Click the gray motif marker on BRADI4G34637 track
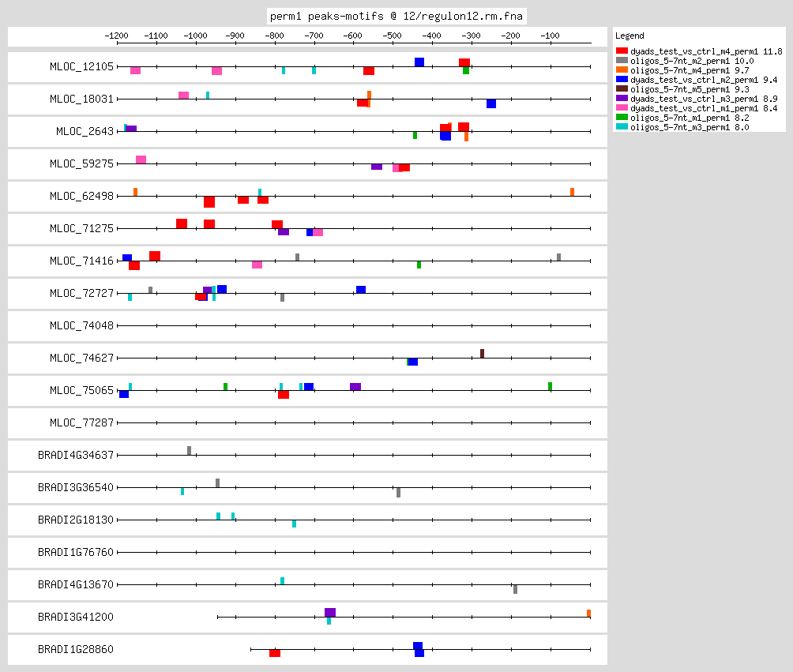The height and width of the screenshot is (672, 793). pyautogui.click(x=189, y=450)
